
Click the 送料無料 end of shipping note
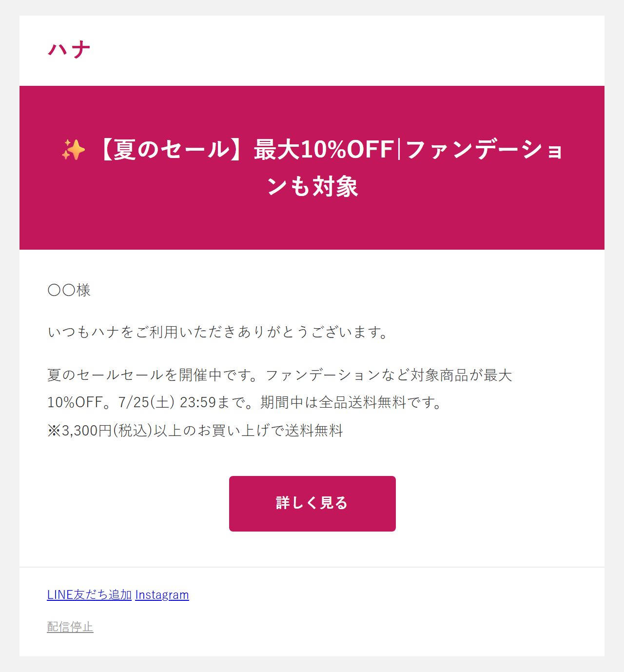tap(314, 431)
